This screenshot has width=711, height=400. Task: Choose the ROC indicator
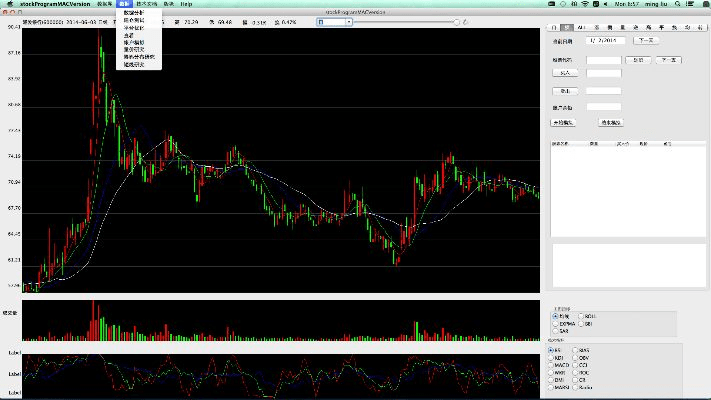click(x=574, y=373)
